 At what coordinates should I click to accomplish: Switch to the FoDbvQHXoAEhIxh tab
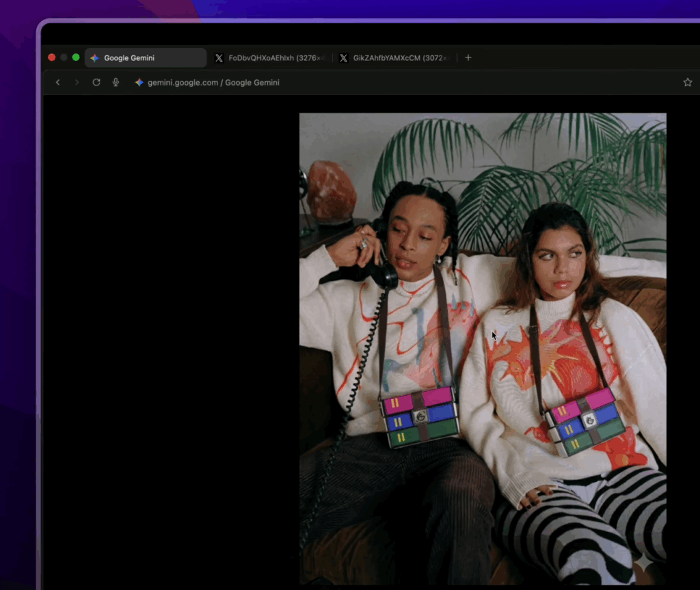tap(270, 58)
